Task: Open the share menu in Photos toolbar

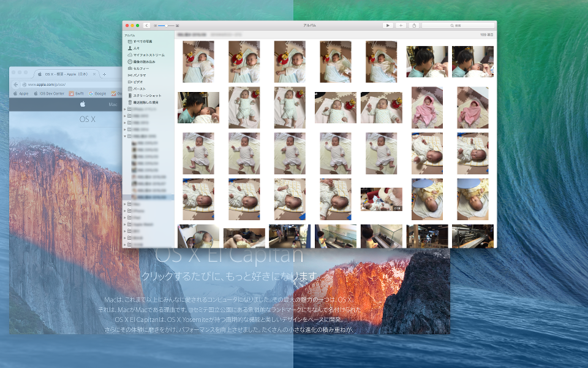Action: click(x=414, y=26)
